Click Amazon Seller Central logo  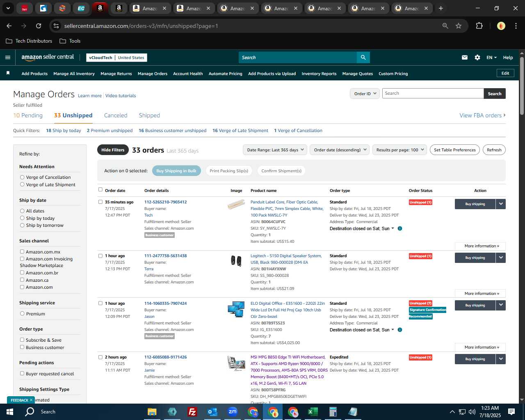tap(48, 57)
